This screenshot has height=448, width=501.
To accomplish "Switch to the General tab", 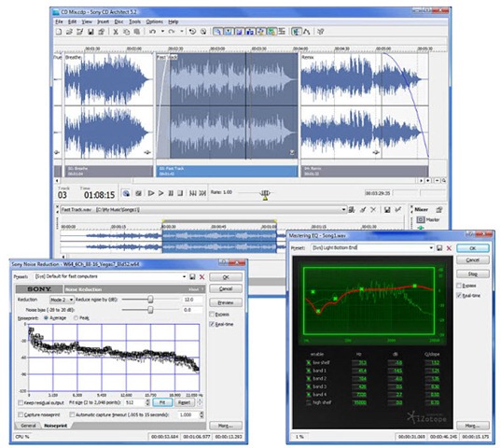I will point(28,426).
